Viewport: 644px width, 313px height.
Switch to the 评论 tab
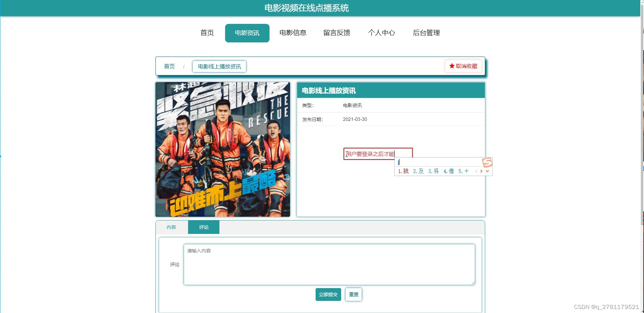click(204, 227)
